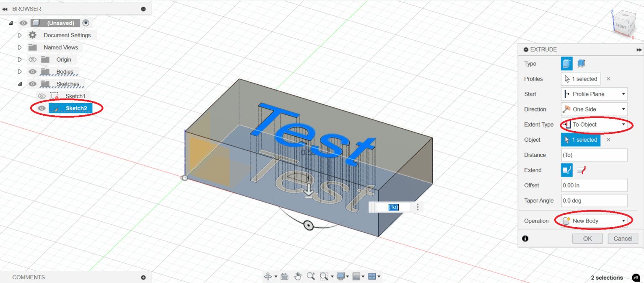Open the Orbit tool in navigation bar

tap(268, 276)
